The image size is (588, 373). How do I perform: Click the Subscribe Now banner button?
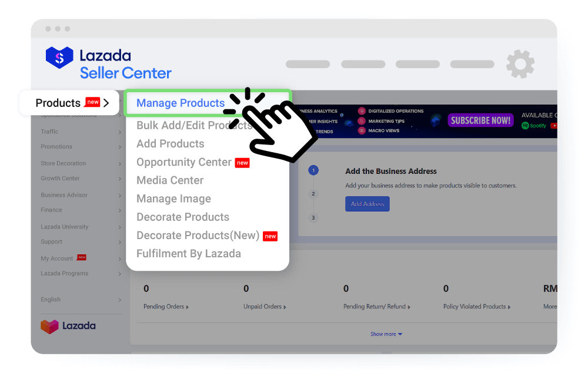[x=480, y=120]
